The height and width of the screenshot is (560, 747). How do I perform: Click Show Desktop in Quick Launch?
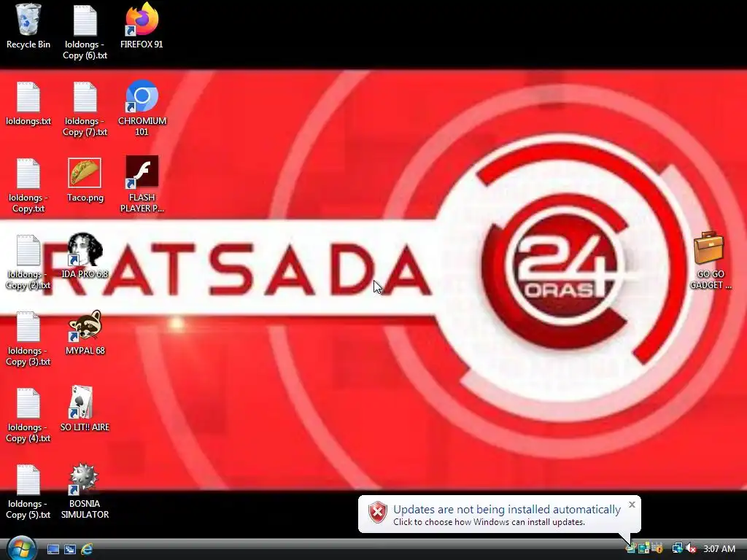53,549
